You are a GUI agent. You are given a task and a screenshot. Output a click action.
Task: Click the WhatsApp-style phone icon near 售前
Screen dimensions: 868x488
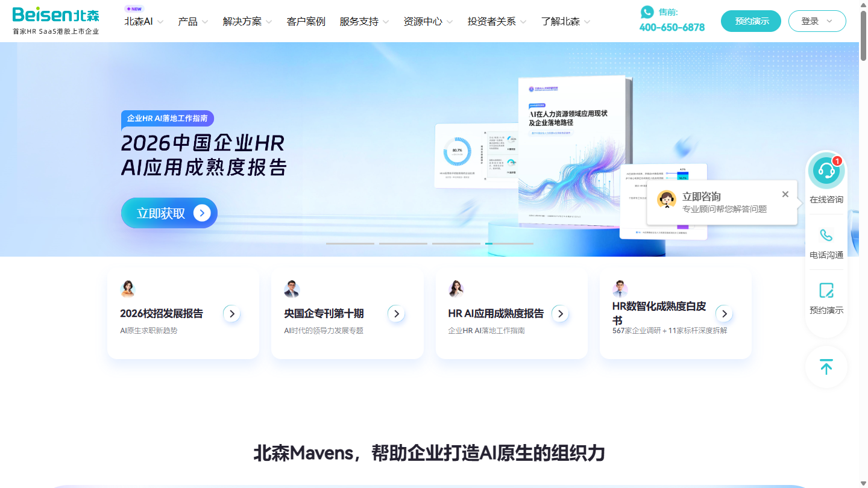(x=647, y=11)
